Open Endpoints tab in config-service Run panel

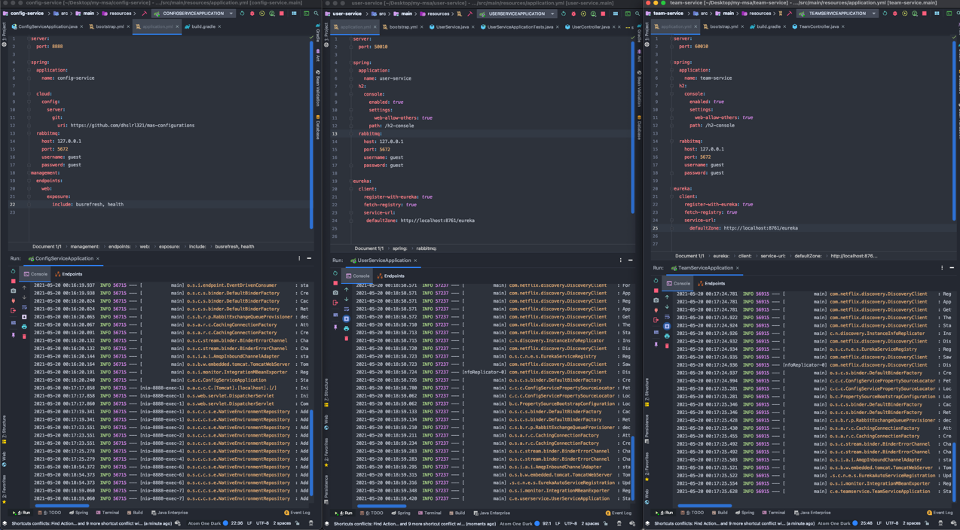pyautogui.click(x=69, y=274)
